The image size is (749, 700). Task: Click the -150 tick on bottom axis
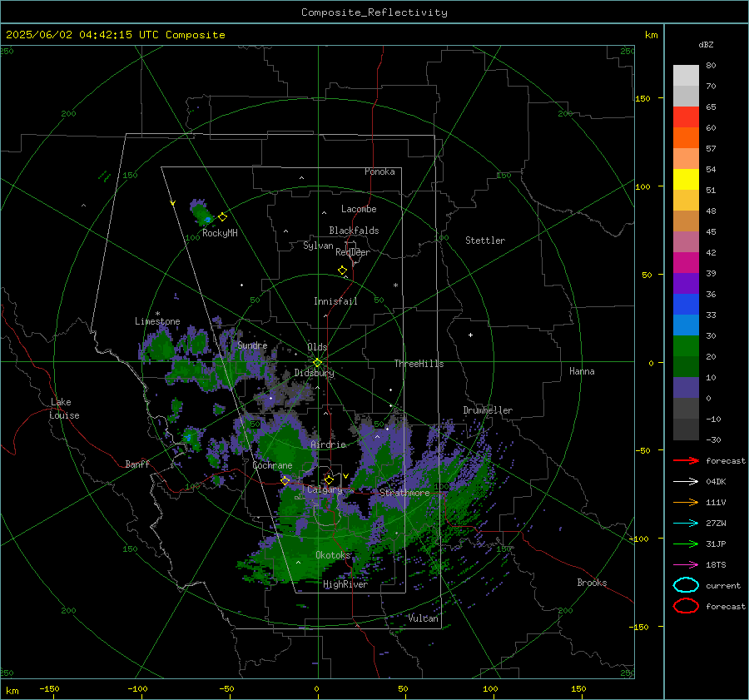(49, 688)
